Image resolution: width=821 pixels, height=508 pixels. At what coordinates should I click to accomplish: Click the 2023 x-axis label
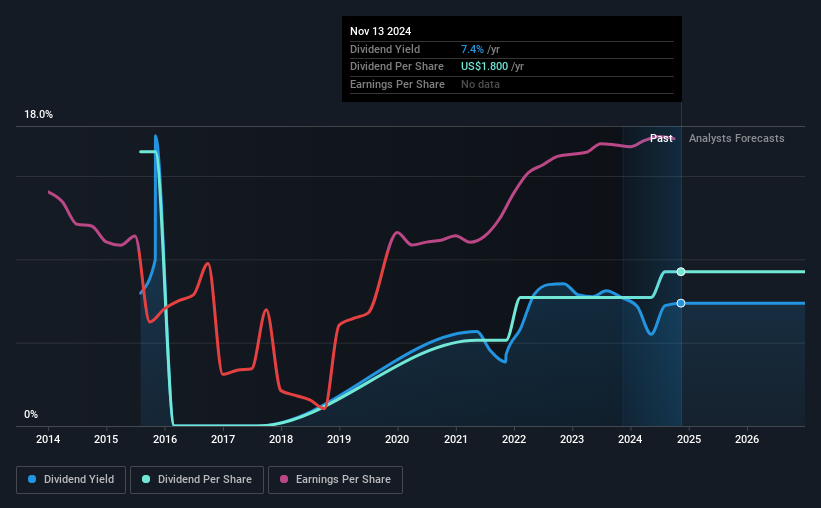click(x=572, y=439)
